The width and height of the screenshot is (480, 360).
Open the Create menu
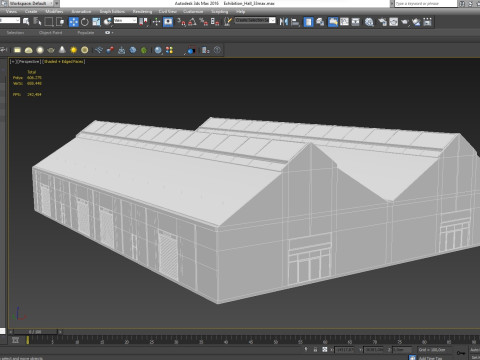pos(31,12)
